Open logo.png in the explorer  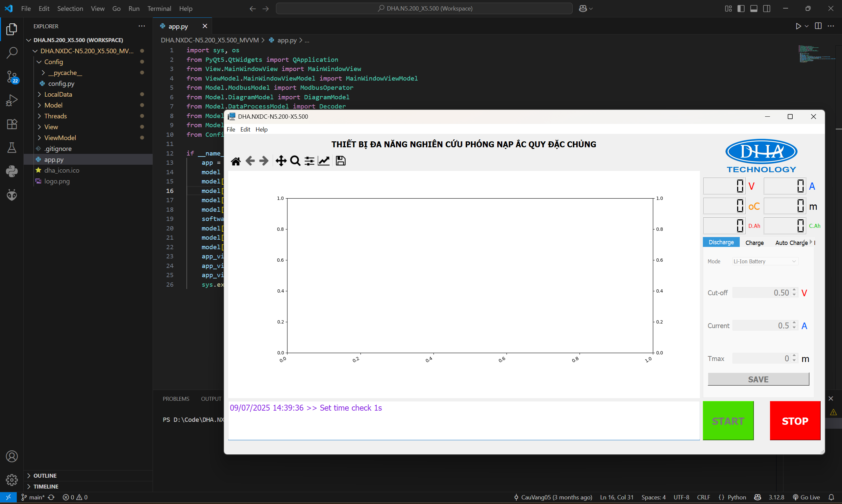[x=57, y=181]
